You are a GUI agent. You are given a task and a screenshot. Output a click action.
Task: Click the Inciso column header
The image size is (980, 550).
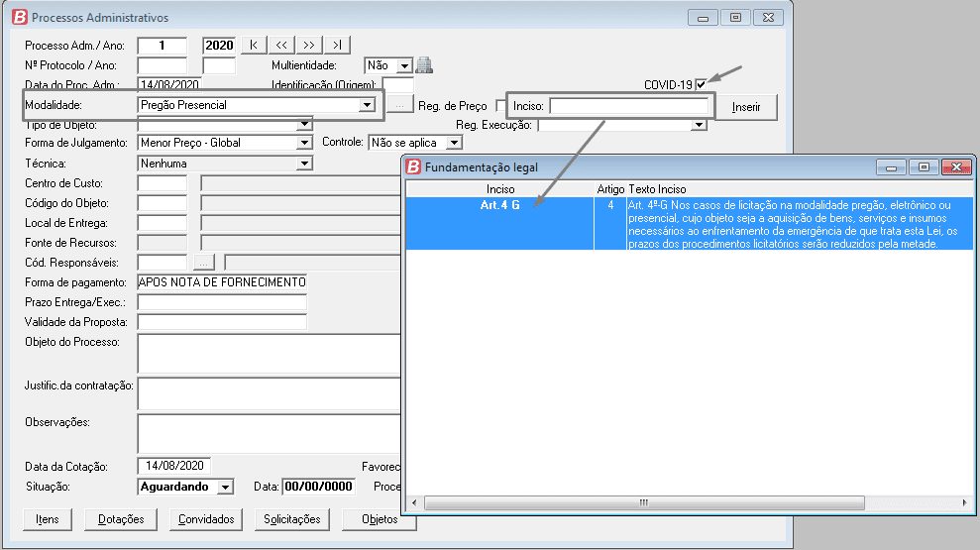pos(500,188)
